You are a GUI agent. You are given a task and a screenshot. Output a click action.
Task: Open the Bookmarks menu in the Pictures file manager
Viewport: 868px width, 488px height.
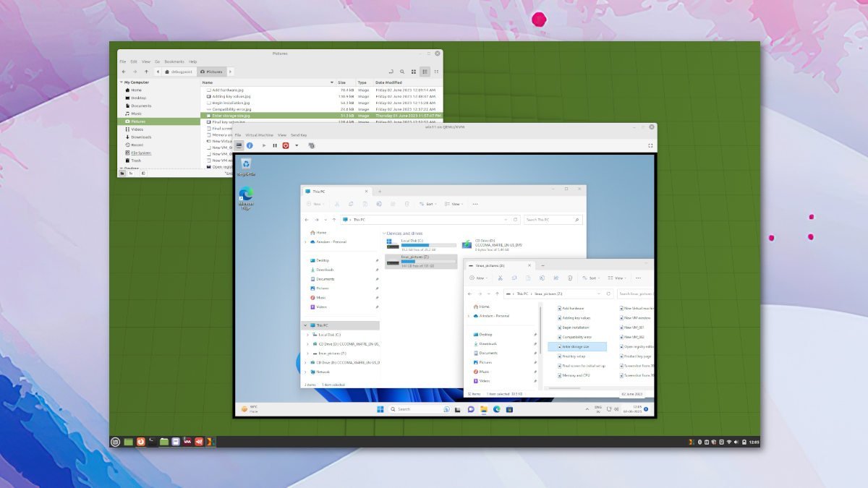pos(174,61)
